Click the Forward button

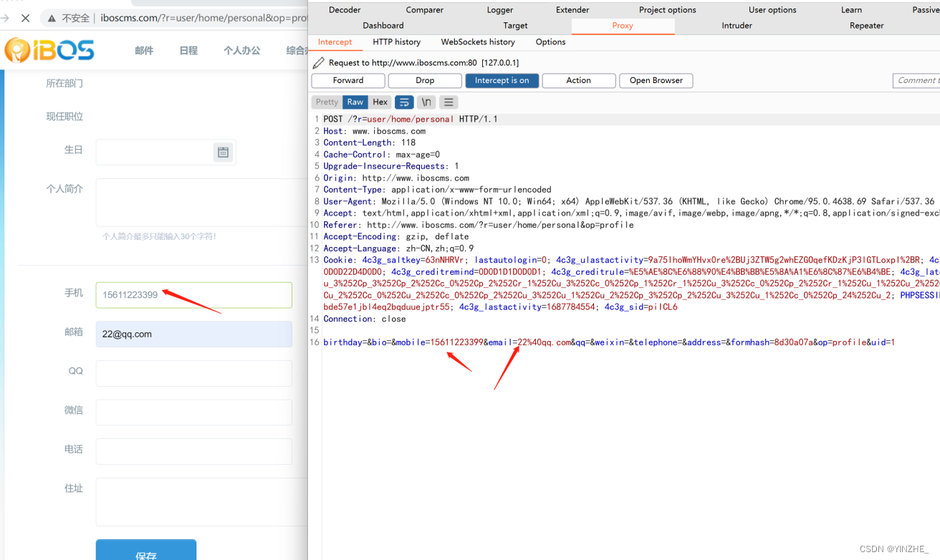click(x=348, y=81)
